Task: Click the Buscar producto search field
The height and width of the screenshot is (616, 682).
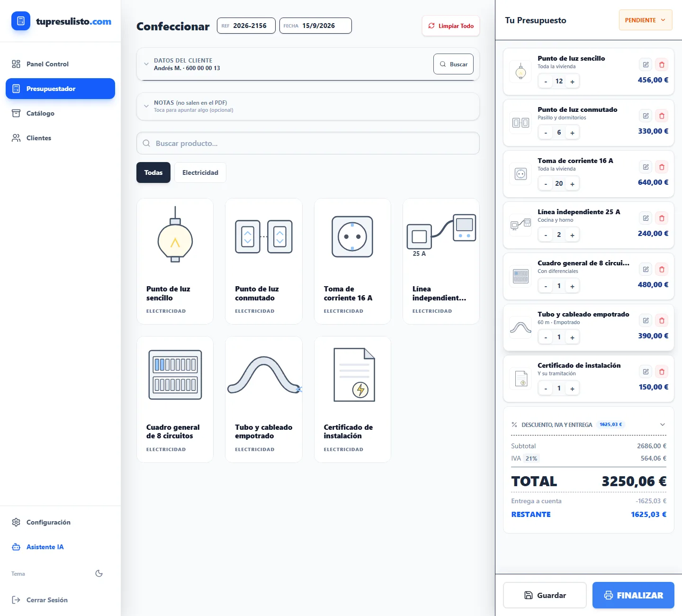Action: pyautogui.click(x=308, y=143)
